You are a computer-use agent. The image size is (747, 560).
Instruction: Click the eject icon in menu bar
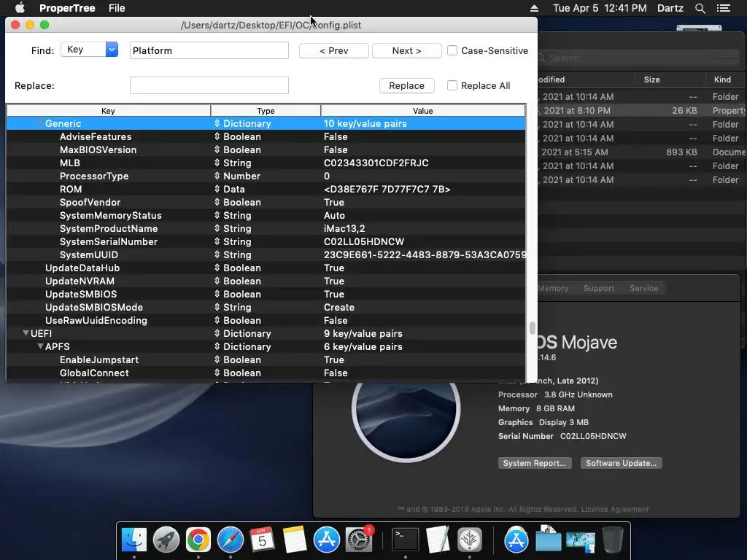534,8
